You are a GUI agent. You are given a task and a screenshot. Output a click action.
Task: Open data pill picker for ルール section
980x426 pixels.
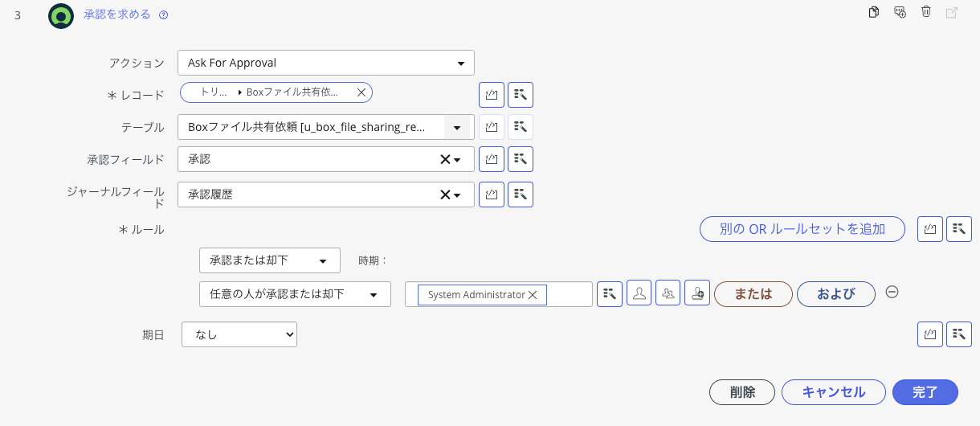click(x=959, y=229)
